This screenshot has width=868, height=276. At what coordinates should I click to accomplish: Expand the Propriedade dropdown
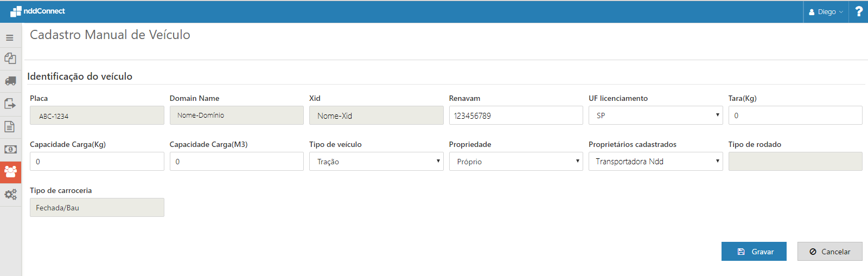pyautogui.click(x=515, y=162)
